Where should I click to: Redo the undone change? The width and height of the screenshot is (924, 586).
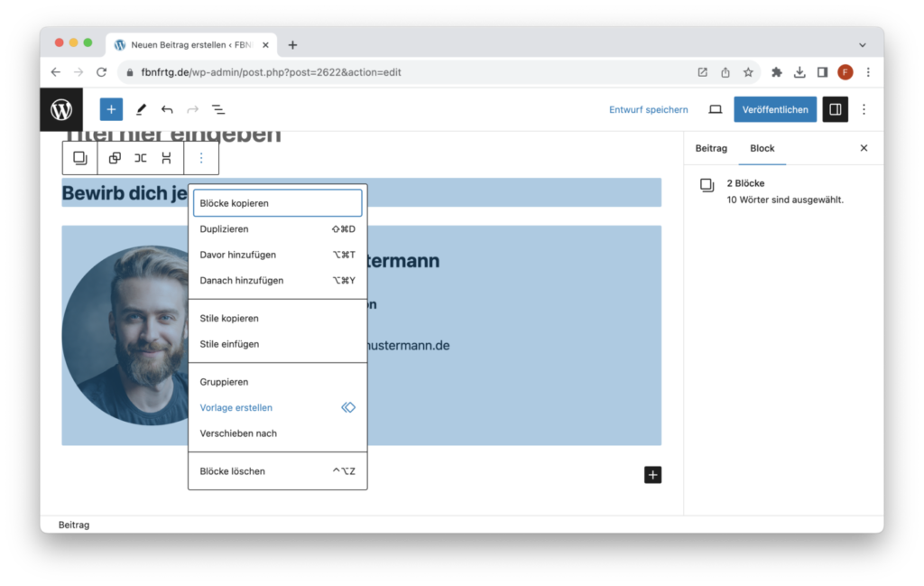(193, 109)
